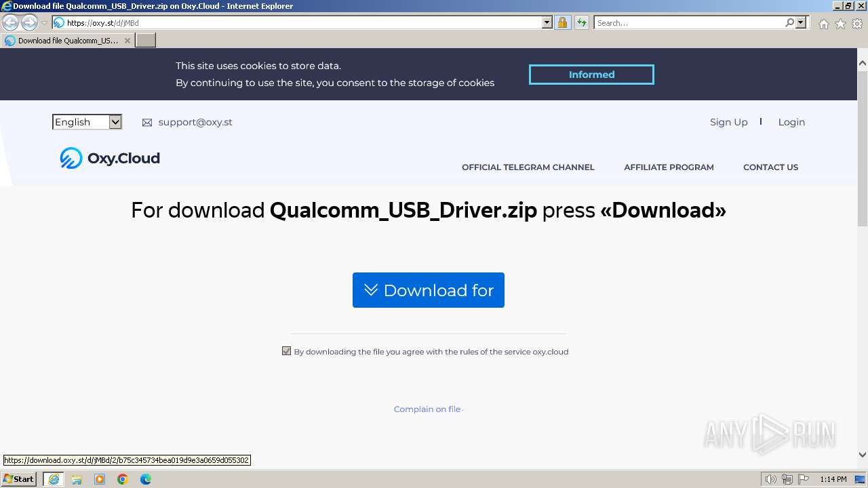Click the Action Center flag tray icon

click(x=804, y=479)
